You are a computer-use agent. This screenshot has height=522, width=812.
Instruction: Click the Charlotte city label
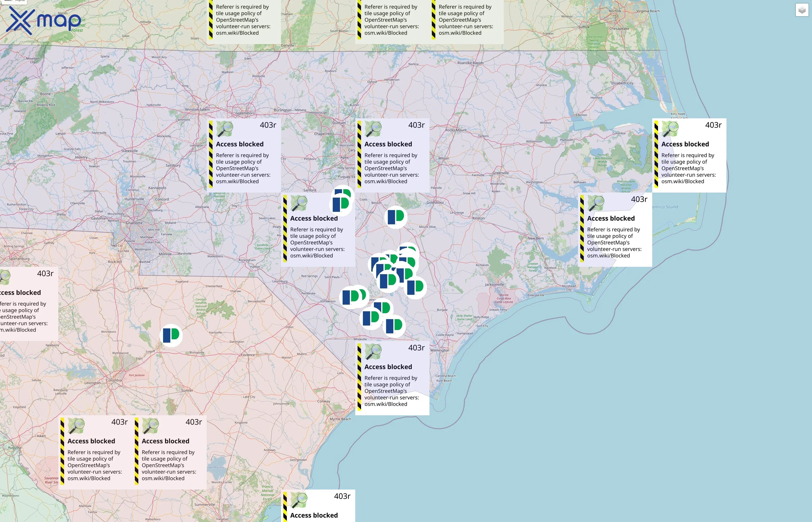(134, 223)
